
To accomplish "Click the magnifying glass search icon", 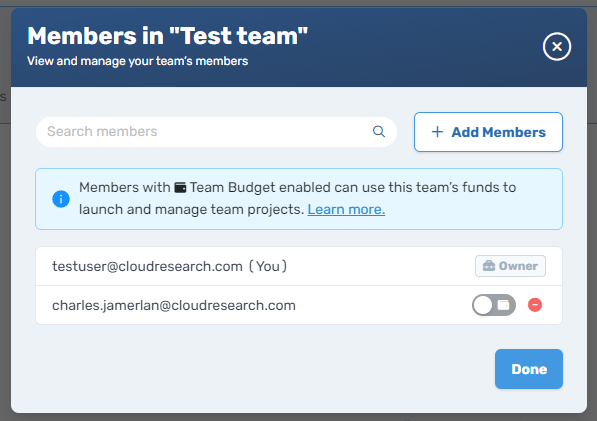I will pos(378,132).
